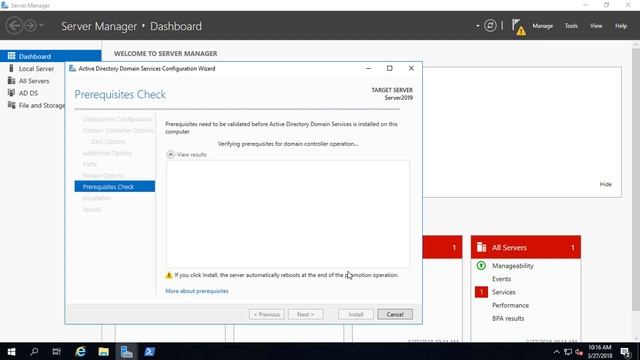The width and height of the screenshot is (640, 360).
Task: Click the network icon in system tray
Action: (x=568, y=352)
